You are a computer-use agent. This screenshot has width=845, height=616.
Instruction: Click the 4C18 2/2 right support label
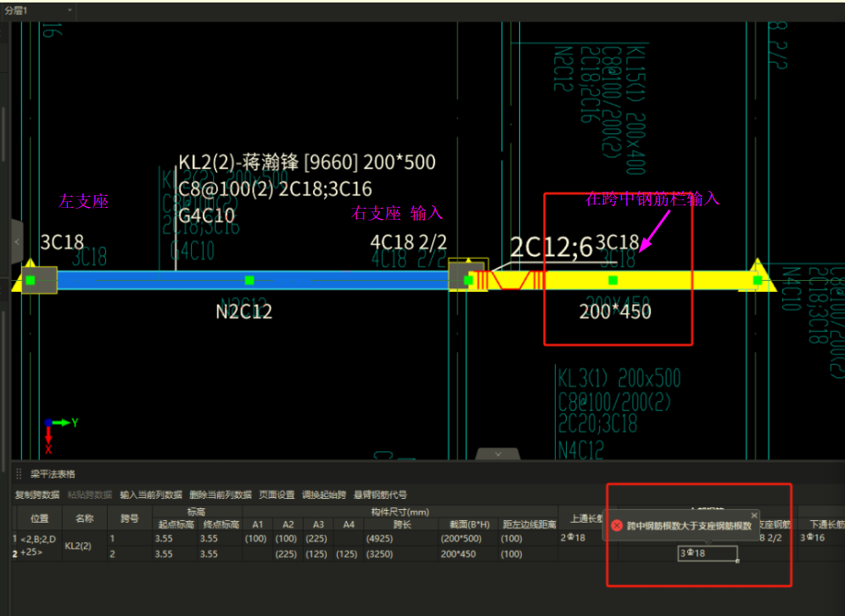408,242
